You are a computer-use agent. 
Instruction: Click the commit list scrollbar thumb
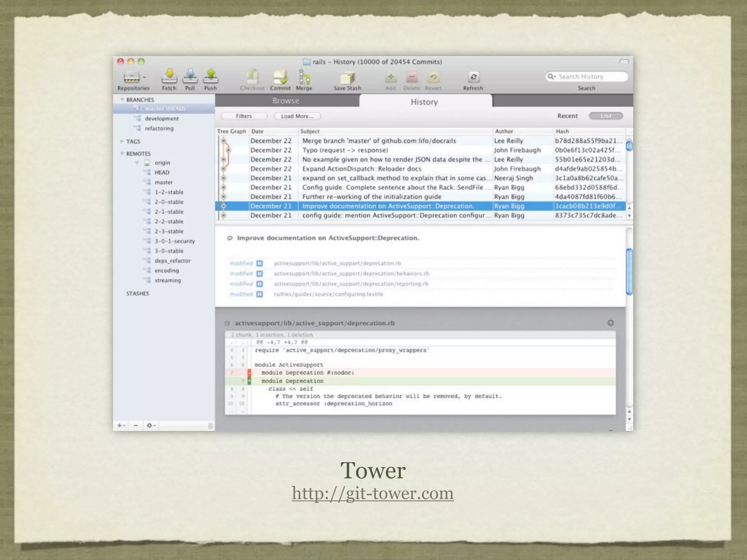point(629,145)
